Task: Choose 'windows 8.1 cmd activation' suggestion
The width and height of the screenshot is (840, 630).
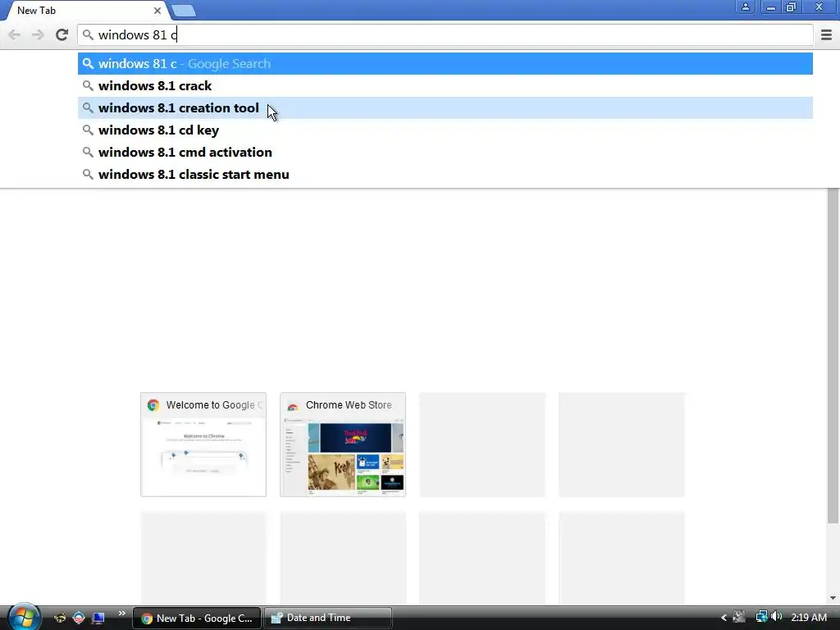Action: (x=445, y=152)
